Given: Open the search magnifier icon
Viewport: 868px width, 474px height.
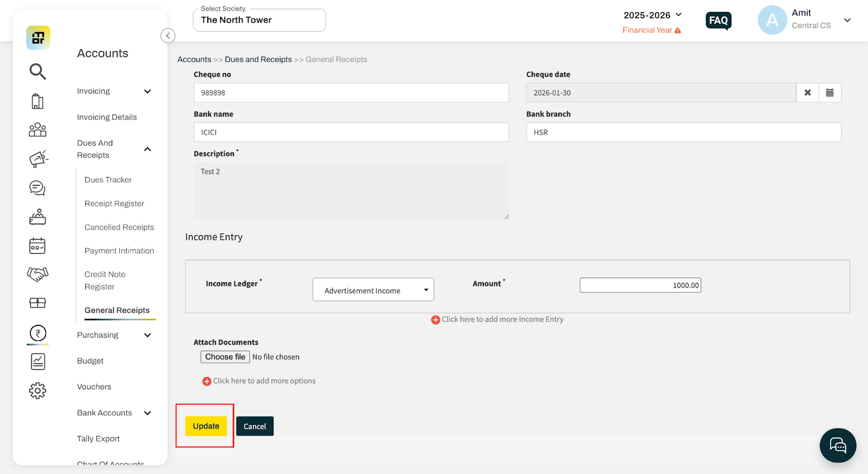Looking at the screenshot, I should 37,71.
